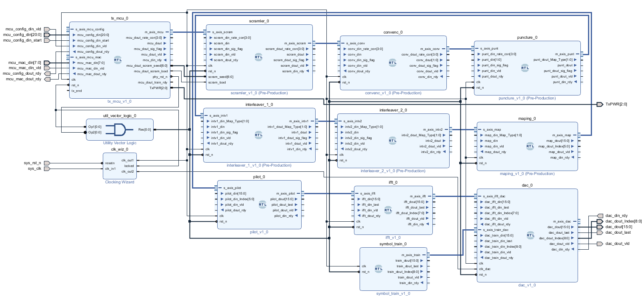The height and width of the screenshot is (306, 644).
Task: Click the symbol_train_v1_0 label
Action: (x=393, y=294)
